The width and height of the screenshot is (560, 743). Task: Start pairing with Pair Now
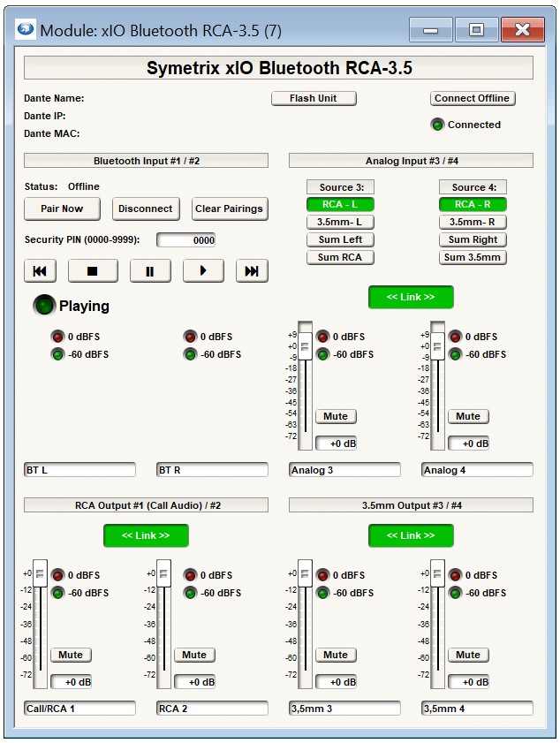pos(62,209)
